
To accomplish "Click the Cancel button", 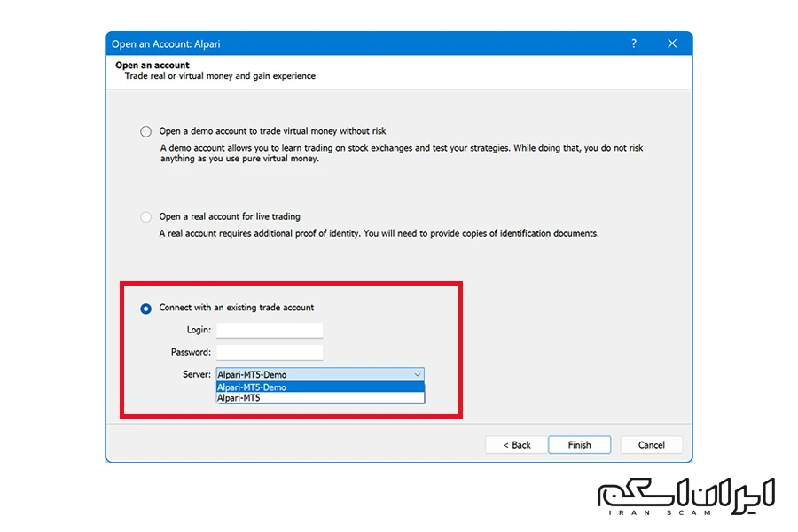I will coord(651,445).
